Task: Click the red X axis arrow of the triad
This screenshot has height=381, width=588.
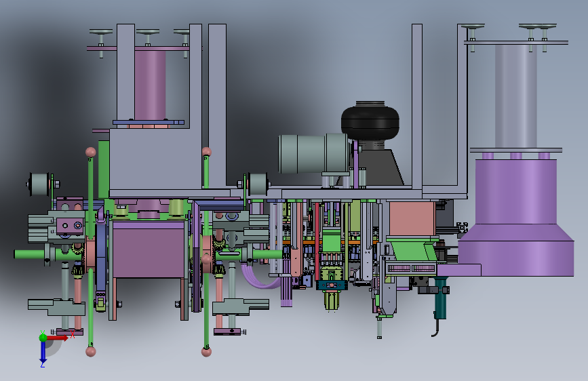Action: click(x=58, y=338)
